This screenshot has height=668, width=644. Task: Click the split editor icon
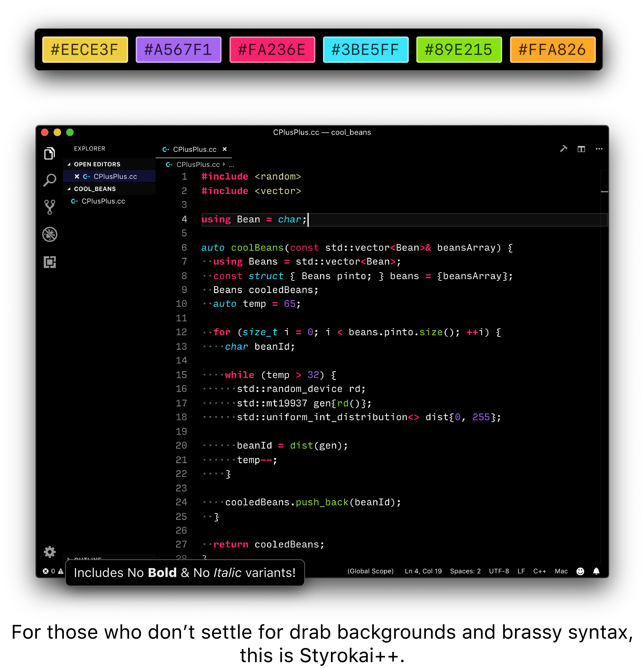pos(581,149)
